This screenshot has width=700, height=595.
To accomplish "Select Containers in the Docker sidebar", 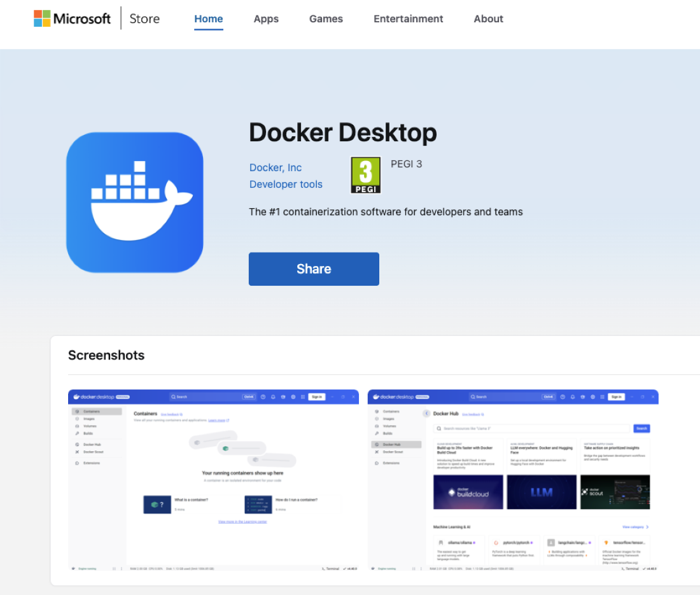I will (x=92, y=411).
